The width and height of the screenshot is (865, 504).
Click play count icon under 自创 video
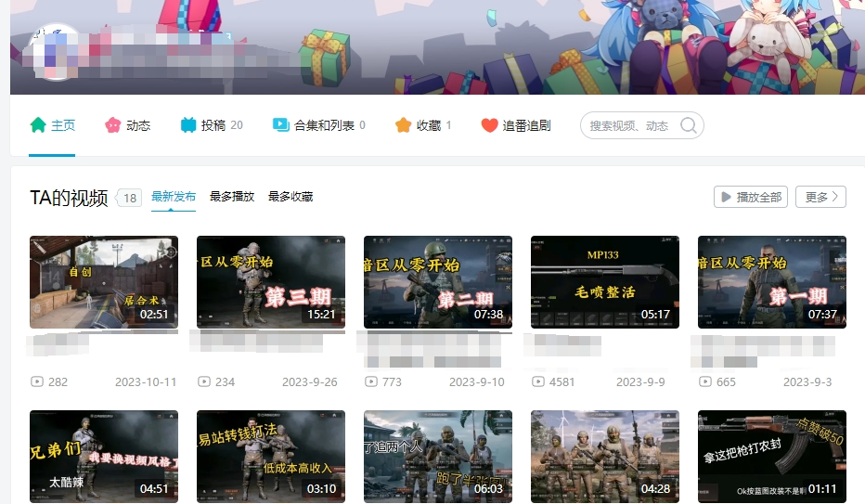click(37, 381)
